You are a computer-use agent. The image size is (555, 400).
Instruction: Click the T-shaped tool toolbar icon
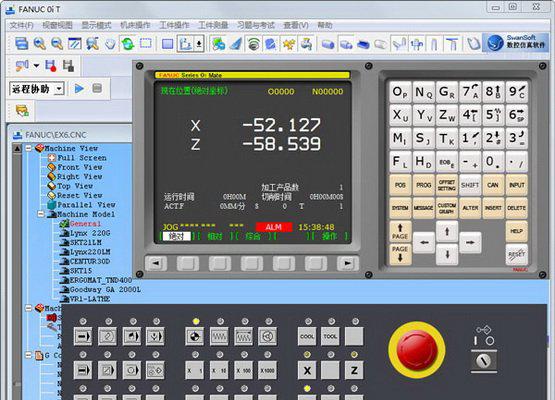pos(452,44)
